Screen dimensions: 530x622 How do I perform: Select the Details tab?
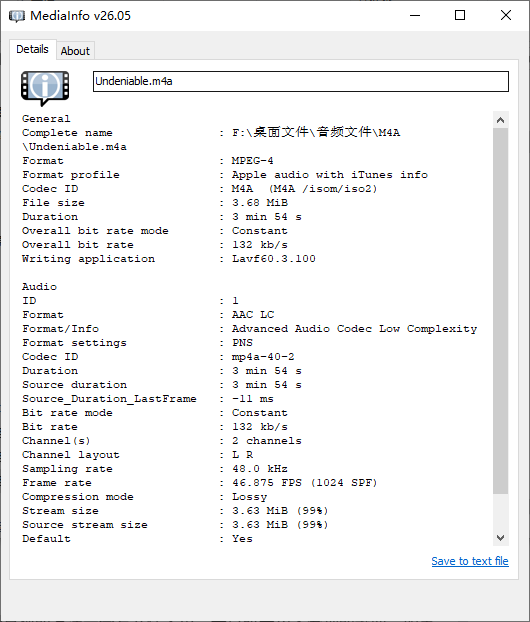click(x=33, y=49)
